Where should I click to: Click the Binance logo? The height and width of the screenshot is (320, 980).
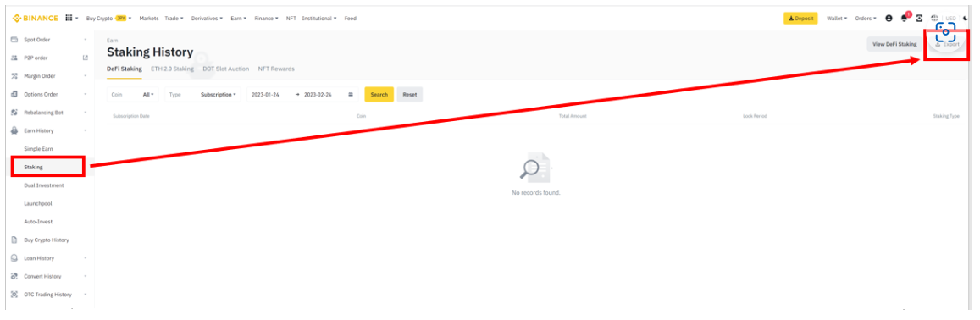[35, 18]
